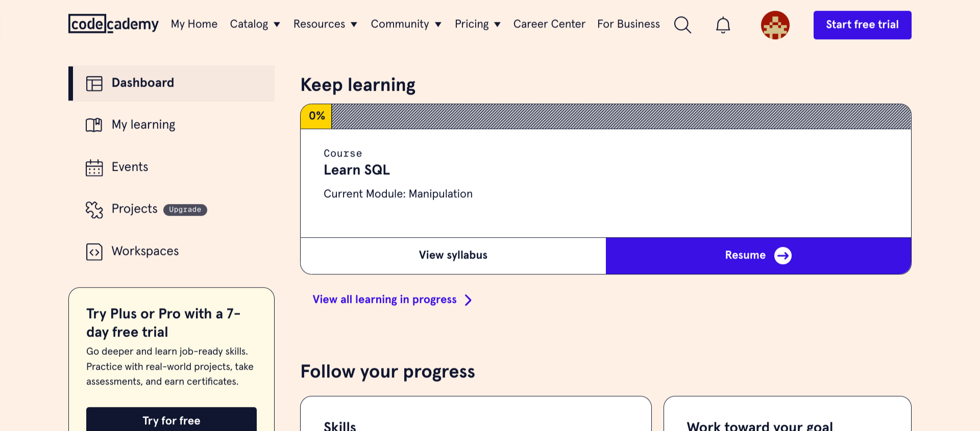
Task: Open the notifications bell
Action: point(723,24)
